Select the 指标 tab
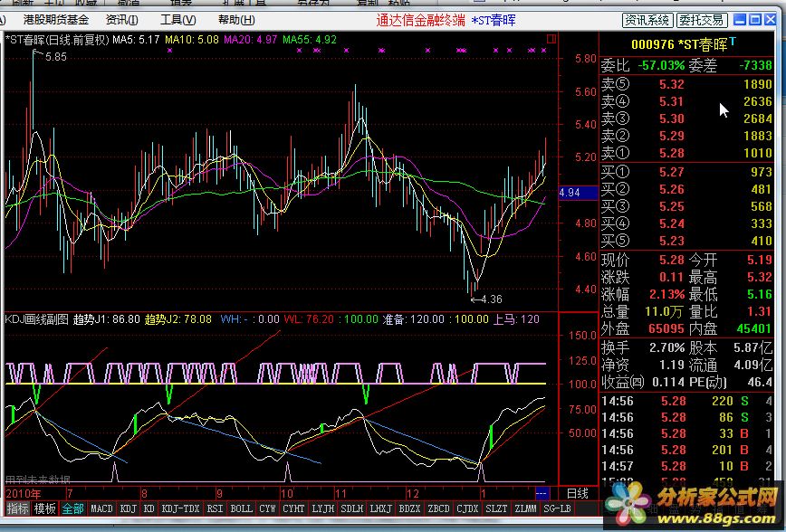The width and height of the screenshot is (786, 532). [x=17, y=508]
